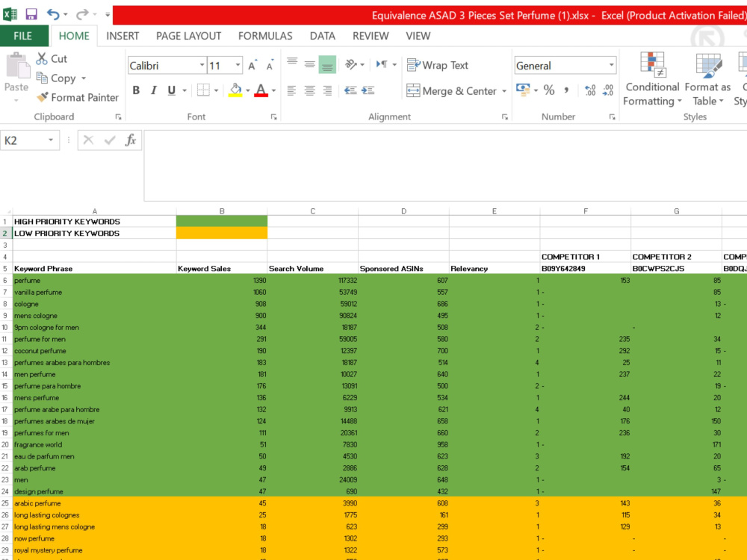Viewport: 747px width, 560px height.
Task: Click the Redo arrow icon
Action: click(x=82, y=14)
